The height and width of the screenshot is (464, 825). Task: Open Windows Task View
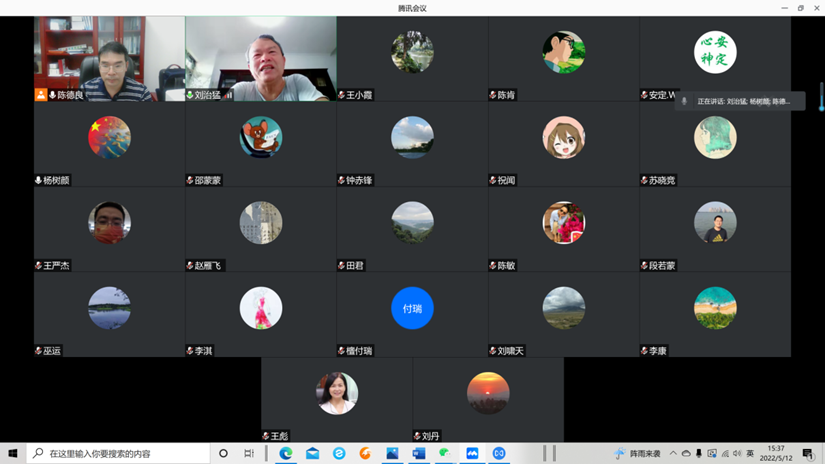(249, 453)
